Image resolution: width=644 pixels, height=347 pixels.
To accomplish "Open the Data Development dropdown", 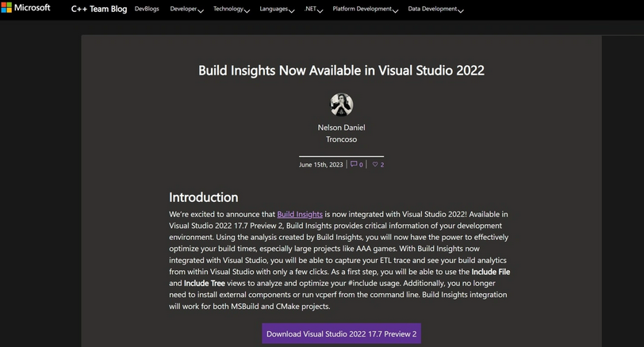I will (435, 9).
